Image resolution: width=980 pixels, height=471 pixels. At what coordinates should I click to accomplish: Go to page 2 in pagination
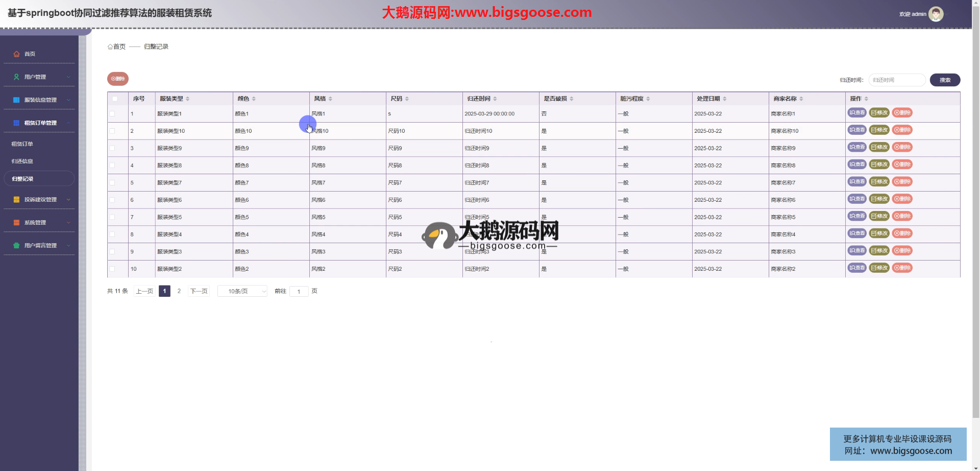[x=179, y=291]
